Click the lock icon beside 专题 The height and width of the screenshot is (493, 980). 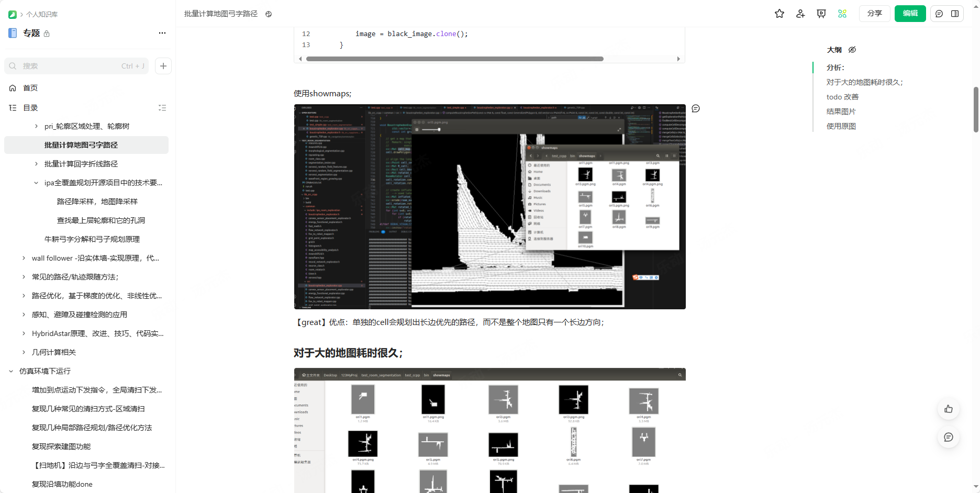point(47,33)
